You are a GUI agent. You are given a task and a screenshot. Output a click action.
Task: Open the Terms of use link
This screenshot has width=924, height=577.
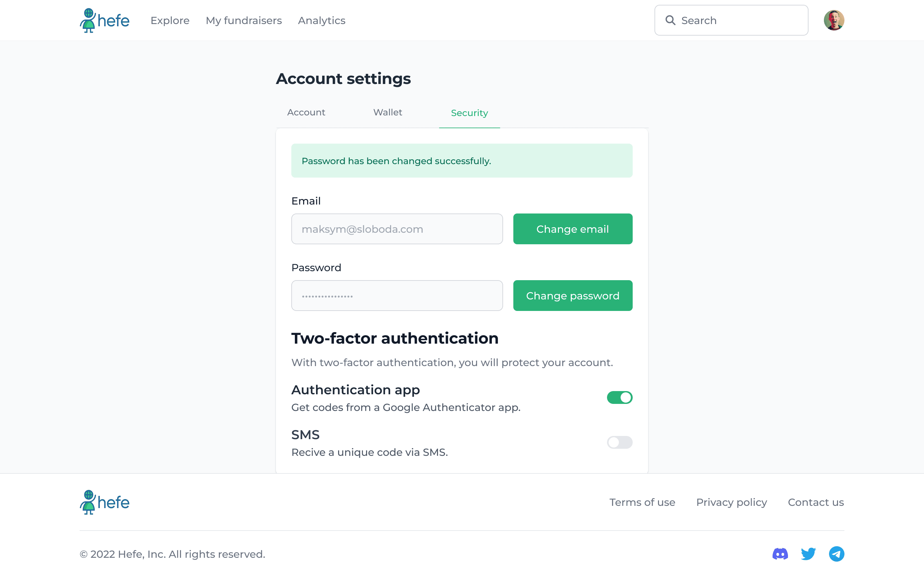642,502
